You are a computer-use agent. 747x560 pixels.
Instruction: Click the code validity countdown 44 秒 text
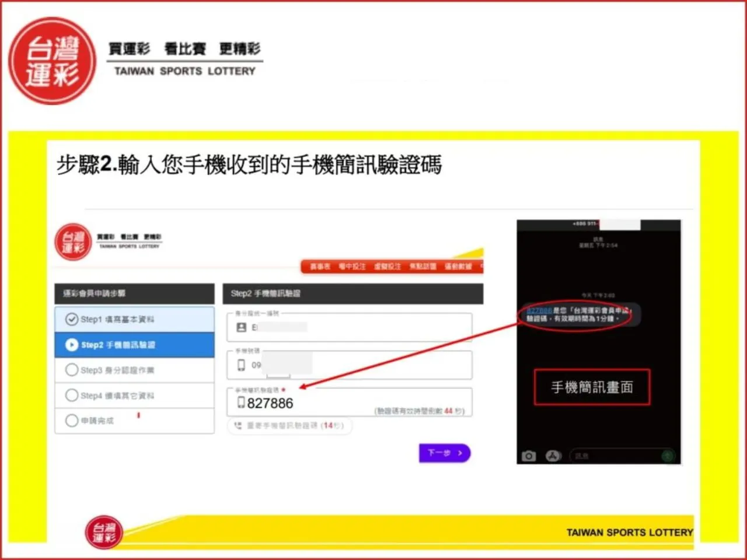tap(419, 411)
